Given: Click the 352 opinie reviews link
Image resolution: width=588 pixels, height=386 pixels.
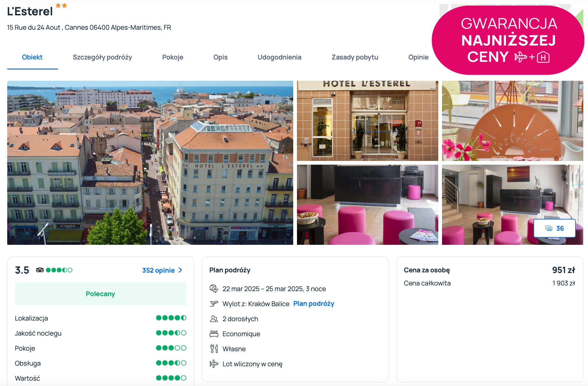Looking at the screenshot, I should pos(158,270).
